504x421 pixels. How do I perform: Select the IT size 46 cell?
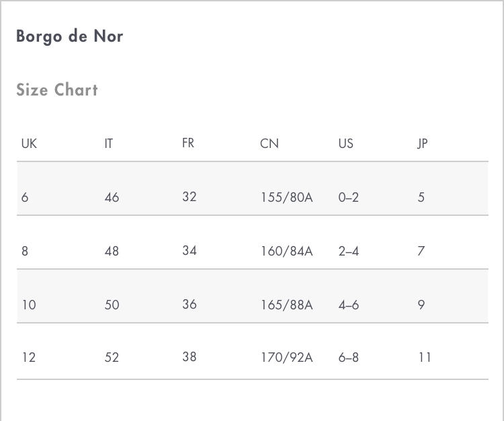(112, 197)
